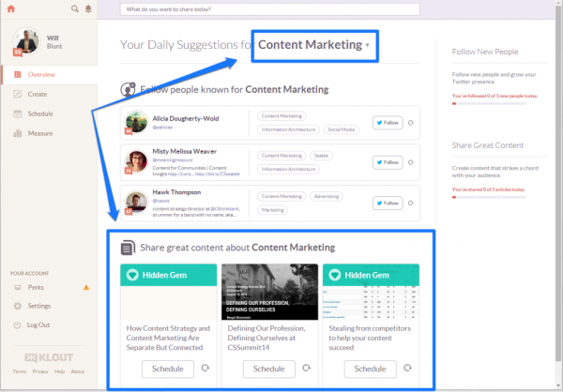Screen dimensions: 563x392
Task: Follow Misty Melissa Weaver
Action: point(388,162)
